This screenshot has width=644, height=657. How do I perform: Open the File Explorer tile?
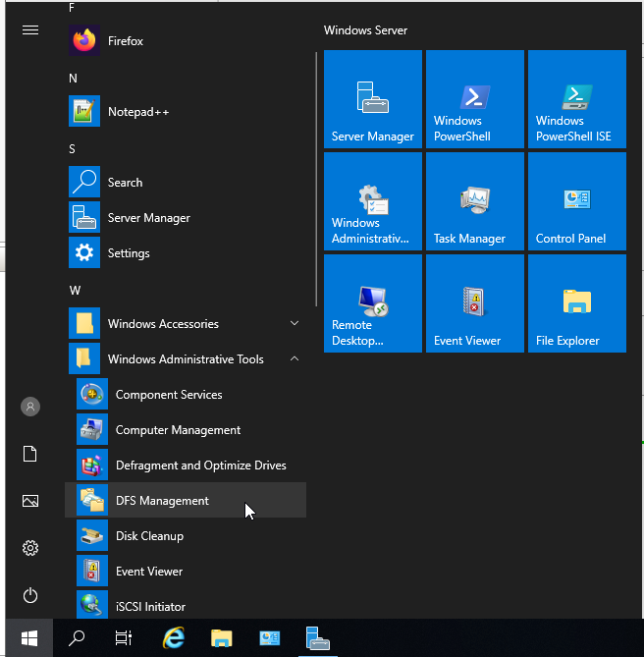click(577, 303)
